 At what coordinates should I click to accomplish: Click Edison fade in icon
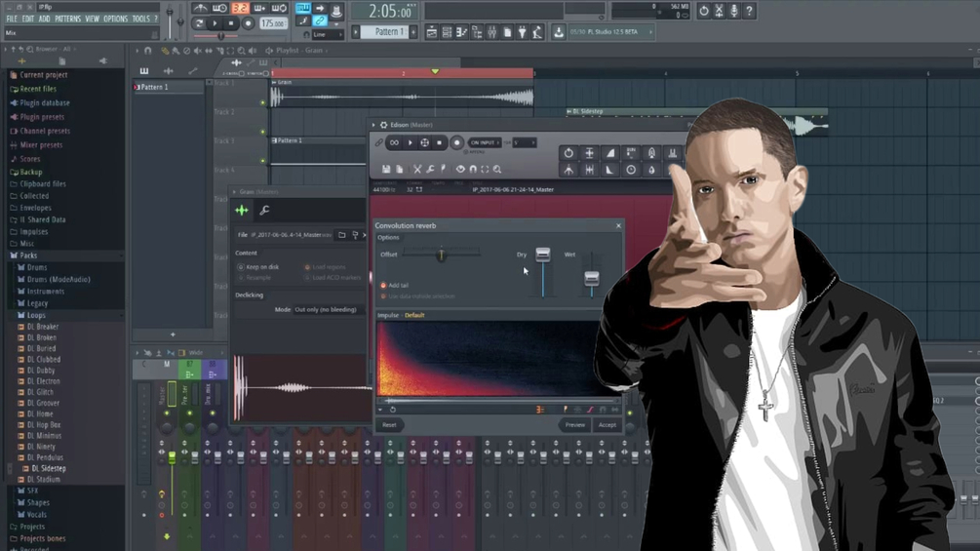click(610, 153)
